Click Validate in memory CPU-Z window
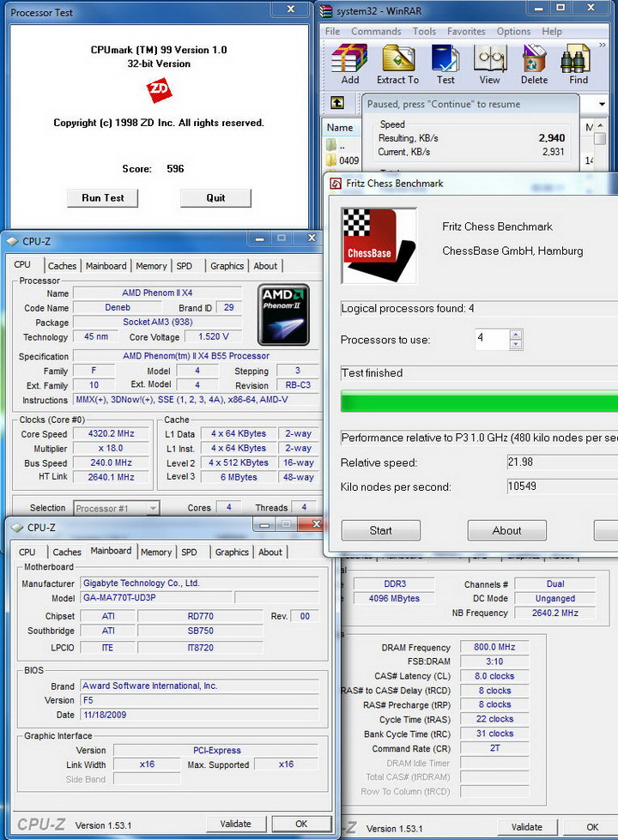The height and width of the screenshot is (840, 618). [527, 827]
